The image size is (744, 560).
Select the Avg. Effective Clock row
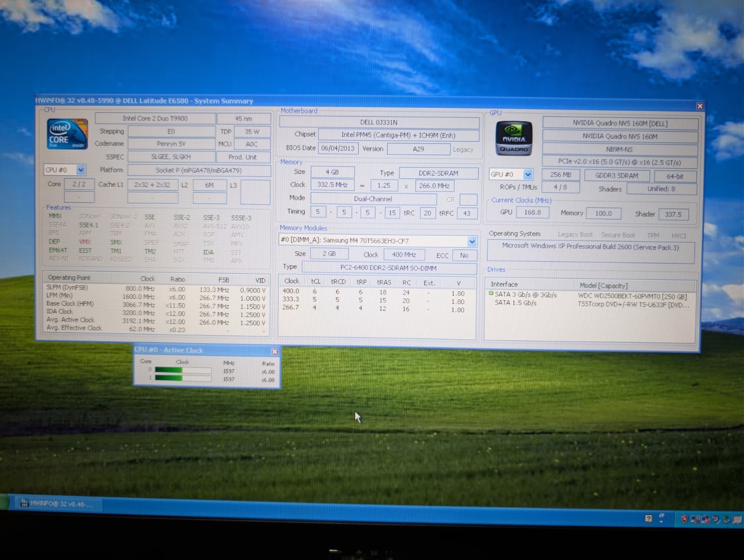click(156, 329)
